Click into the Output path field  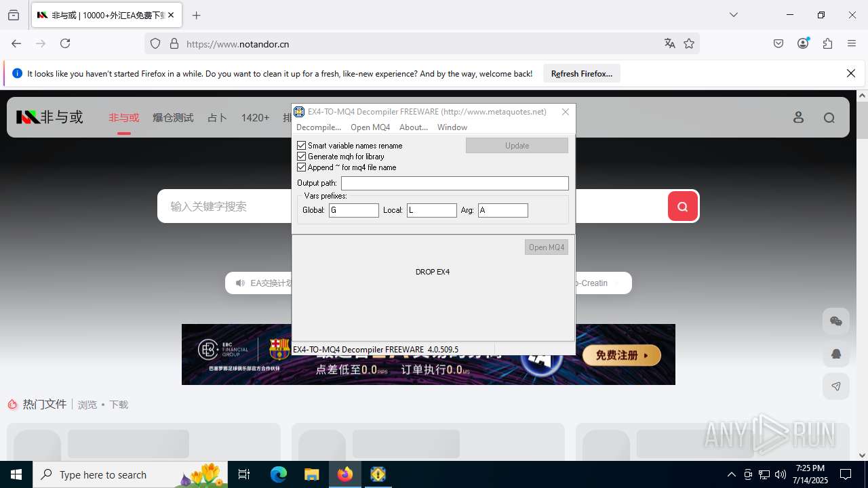click(455, 183)
